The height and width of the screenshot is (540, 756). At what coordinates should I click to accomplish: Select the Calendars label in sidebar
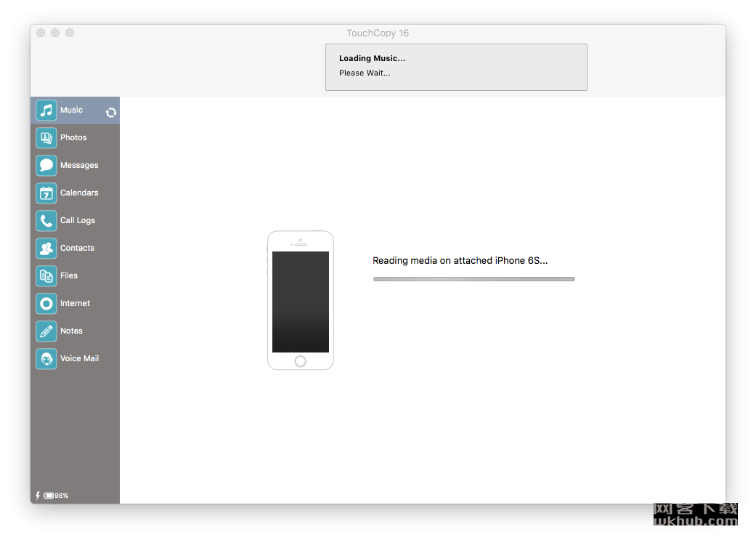(x=79, y=193)
